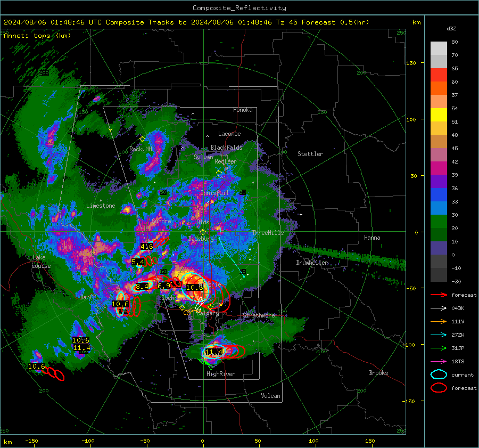Click the cyan 27ZW track arrow
The image size is (479, 448).
coord(439,335)
